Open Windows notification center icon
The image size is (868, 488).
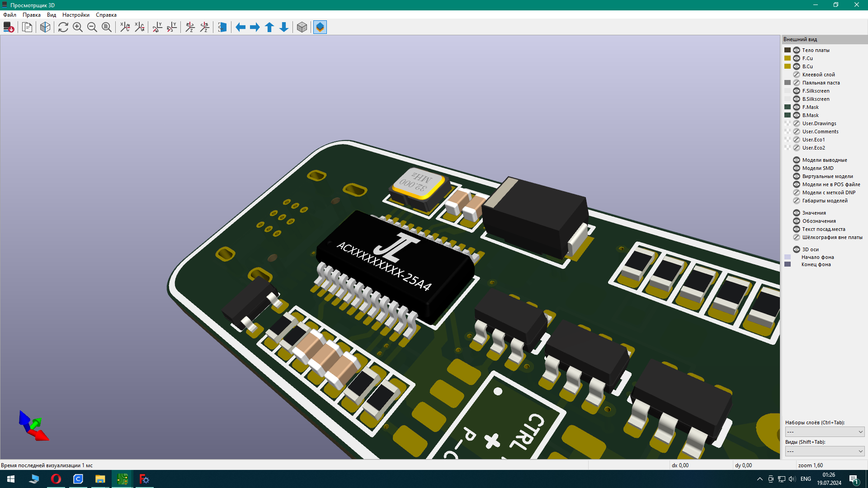pos(854,479)
